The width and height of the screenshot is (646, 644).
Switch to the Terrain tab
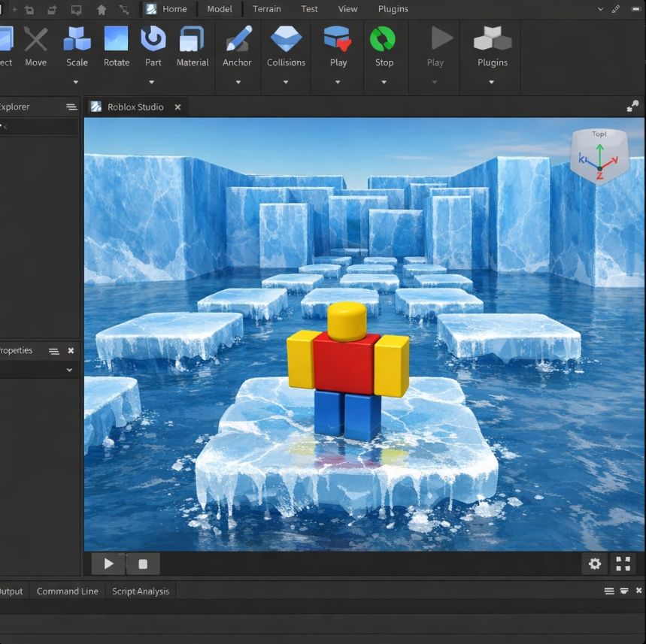click(x=266, y=9)
